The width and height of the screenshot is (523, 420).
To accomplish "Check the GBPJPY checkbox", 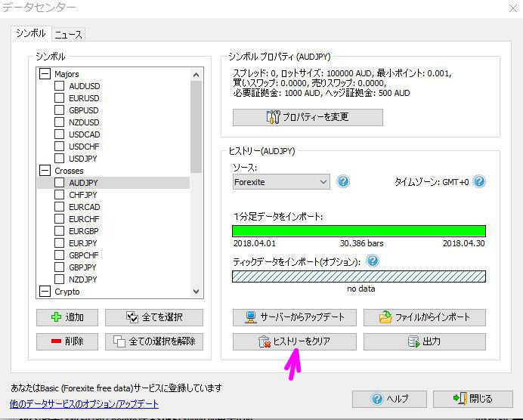I will point(60,267).
